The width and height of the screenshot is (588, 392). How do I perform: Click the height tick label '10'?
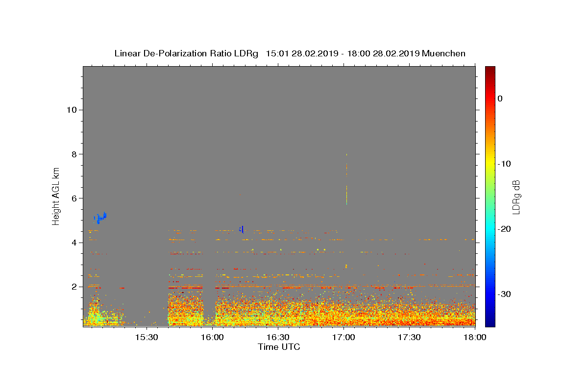pos(72,110)
